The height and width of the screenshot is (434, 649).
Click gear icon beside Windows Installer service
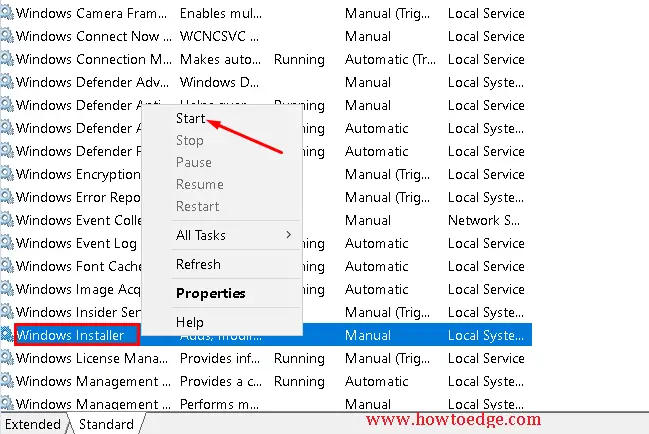(7, 335)
